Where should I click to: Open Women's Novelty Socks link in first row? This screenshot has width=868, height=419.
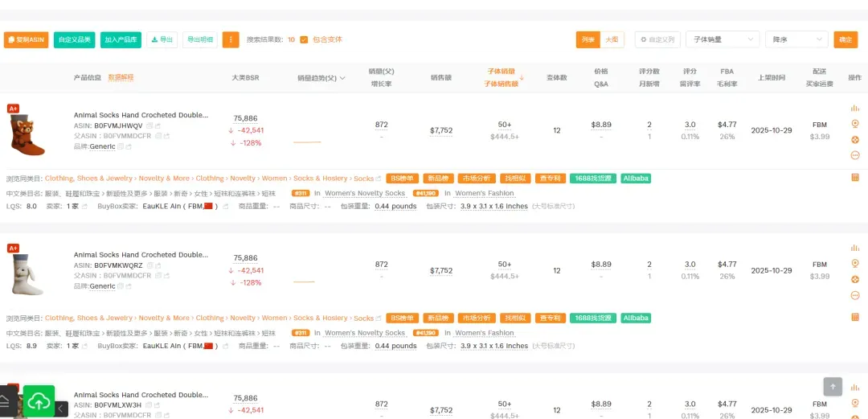pyautogui.click(x=365, y=193)
